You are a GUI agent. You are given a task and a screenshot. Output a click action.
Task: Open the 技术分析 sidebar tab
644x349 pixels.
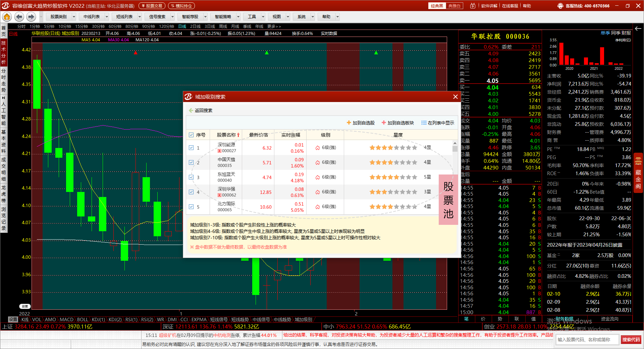click(3, 52)
